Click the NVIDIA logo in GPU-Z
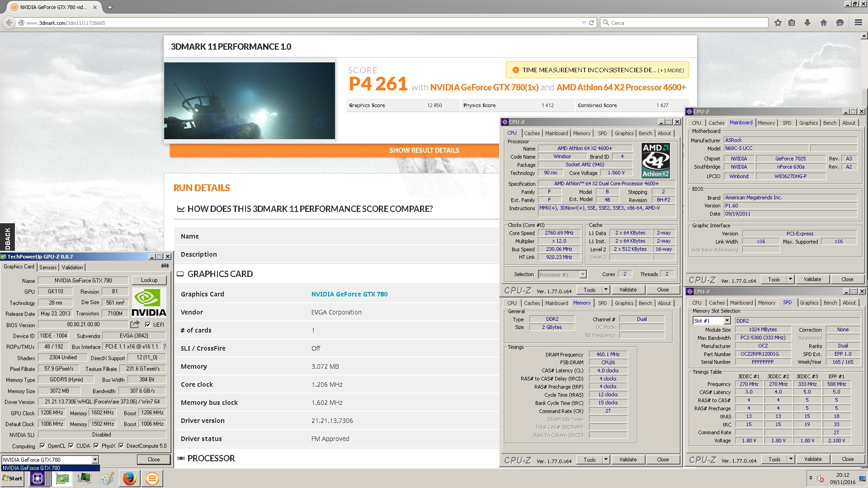This screenshot has width=868, height=488. pyautogui.click(x=149, y=303)
